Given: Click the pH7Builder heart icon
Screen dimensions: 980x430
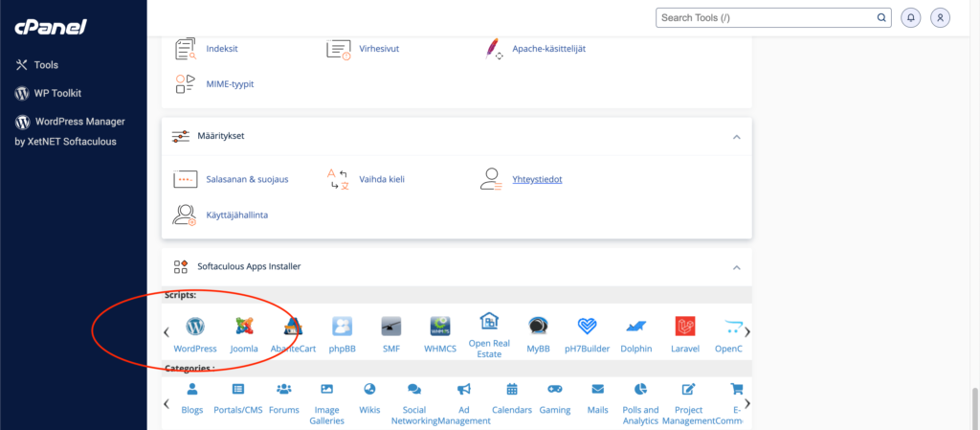Looking at the screenshot, I should (x=587, y=326).
